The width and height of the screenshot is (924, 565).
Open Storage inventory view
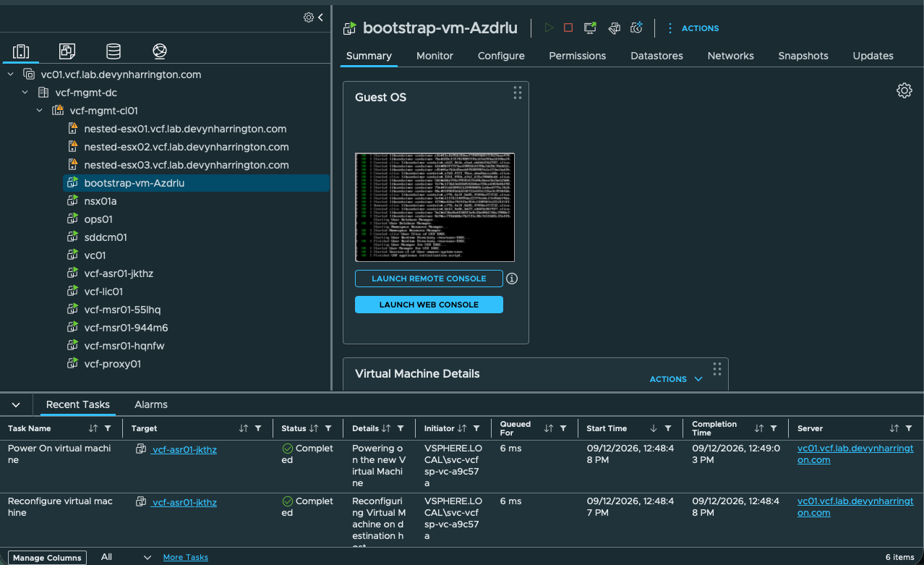coord(114,51)
